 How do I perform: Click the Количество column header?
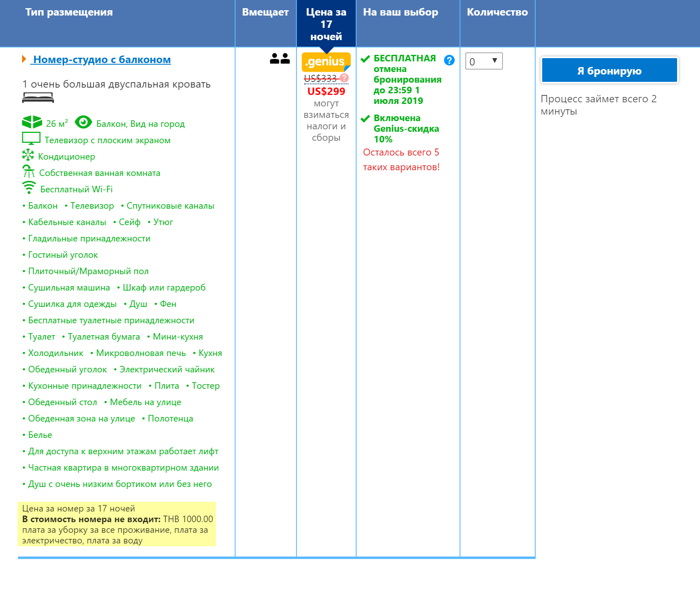497,12
